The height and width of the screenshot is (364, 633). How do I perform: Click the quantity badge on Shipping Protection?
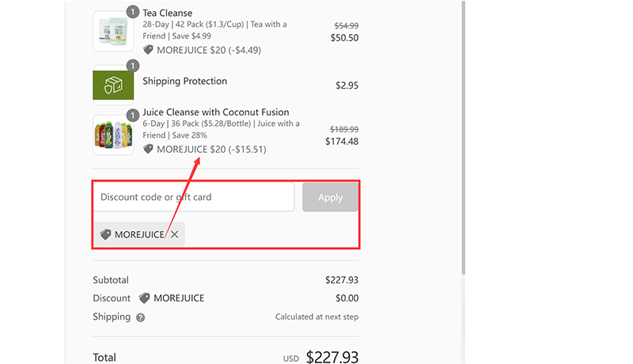coord(133,66)
